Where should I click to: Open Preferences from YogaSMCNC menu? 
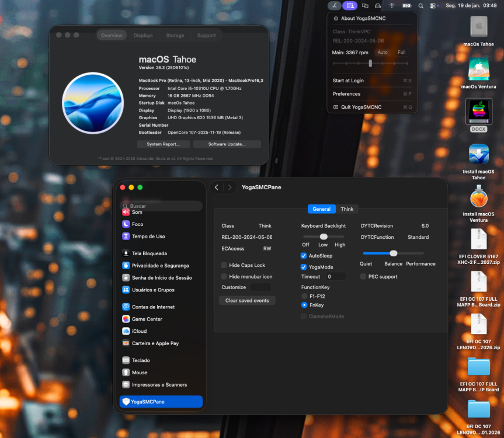click(372, 94)
